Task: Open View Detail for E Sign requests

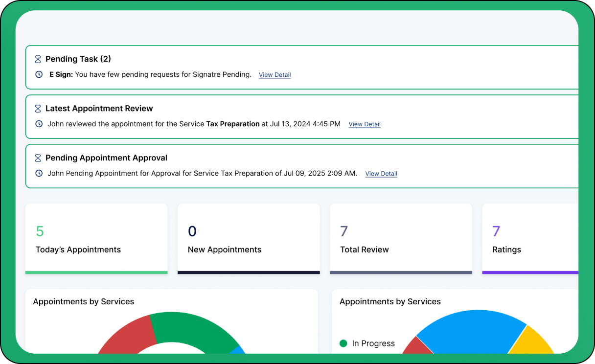Action: coord(275,75)
